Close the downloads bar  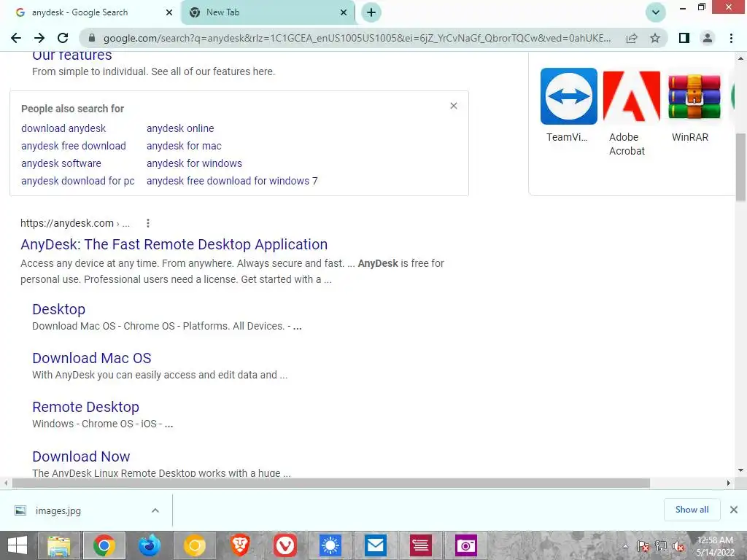pyautogui.click(x=734, y=510)
